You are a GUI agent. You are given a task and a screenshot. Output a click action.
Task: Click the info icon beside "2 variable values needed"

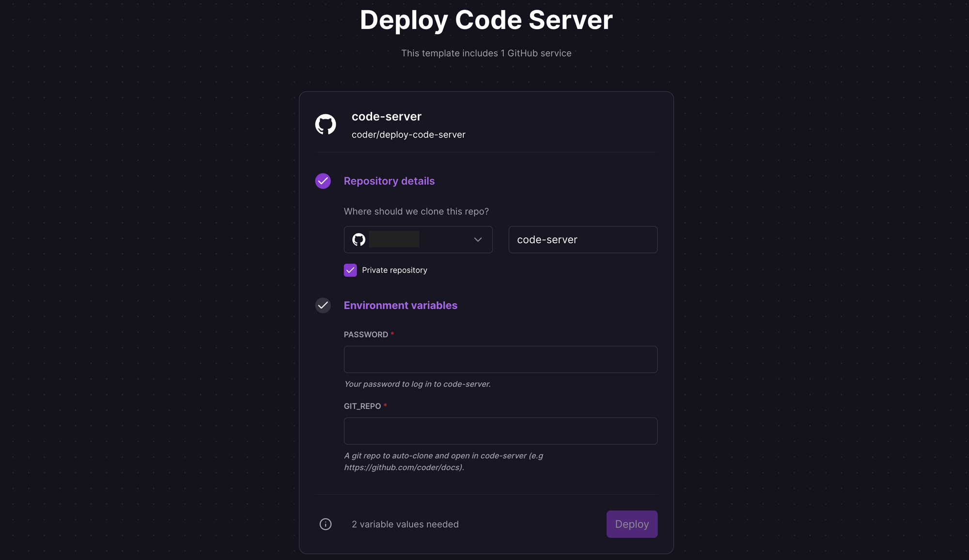point(326,524)
